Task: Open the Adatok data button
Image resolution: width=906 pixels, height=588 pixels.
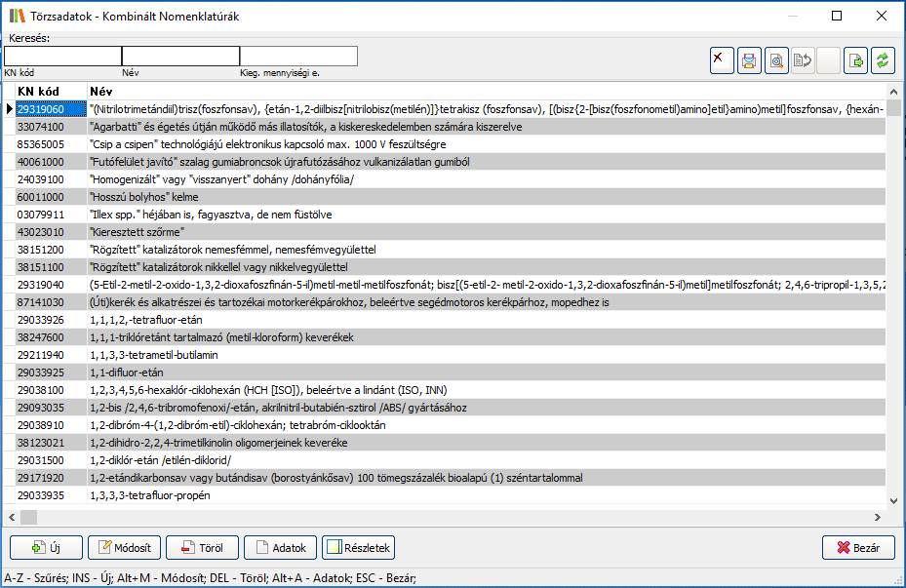Action: [280, 548]
